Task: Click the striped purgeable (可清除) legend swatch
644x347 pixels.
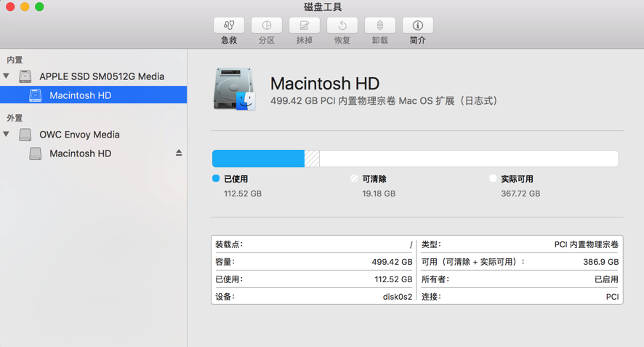Action: (354, 178)
